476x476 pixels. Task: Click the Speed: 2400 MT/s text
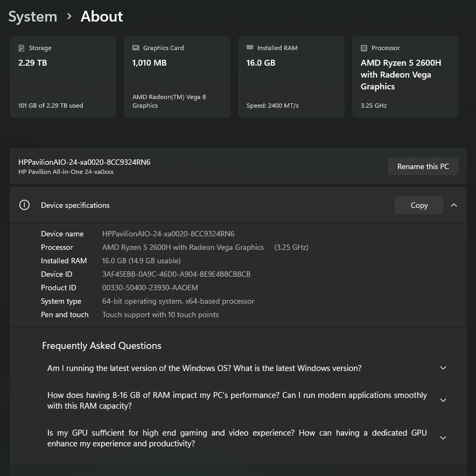[x=272, y=106]
